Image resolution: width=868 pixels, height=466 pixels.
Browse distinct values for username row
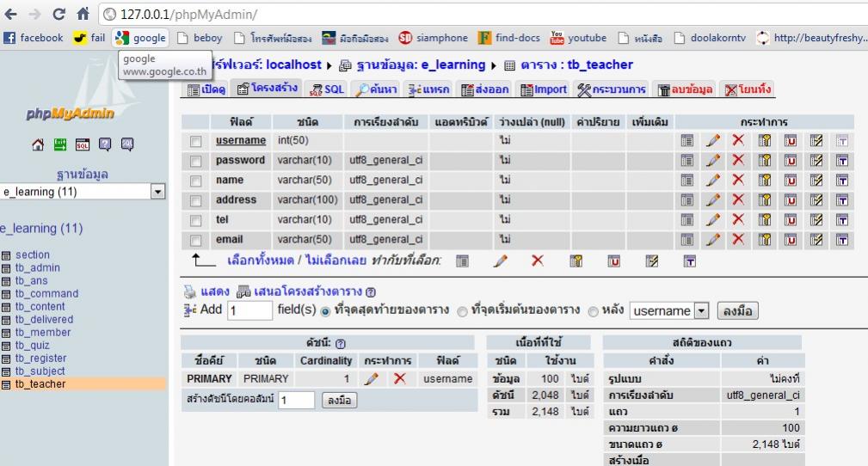(687, 141)
